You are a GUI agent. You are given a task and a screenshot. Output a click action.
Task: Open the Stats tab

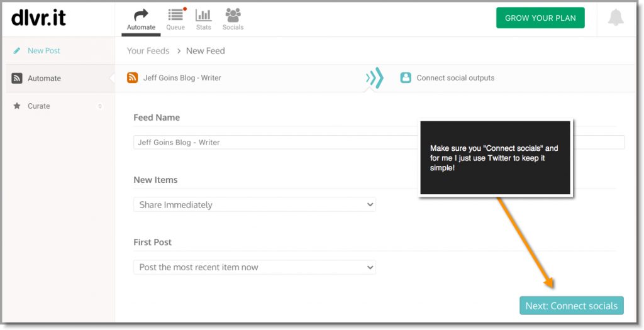203,19
